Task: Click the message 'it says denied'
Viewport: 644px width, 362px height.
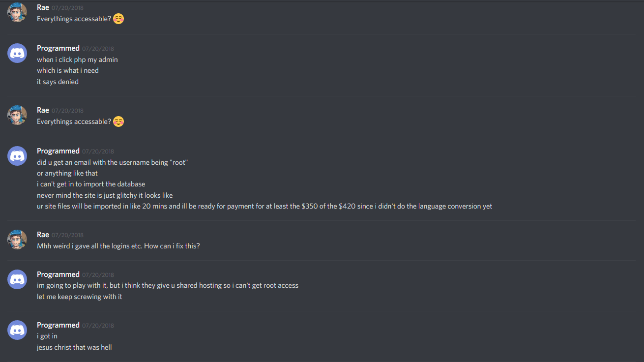Action: coord(58,82)
